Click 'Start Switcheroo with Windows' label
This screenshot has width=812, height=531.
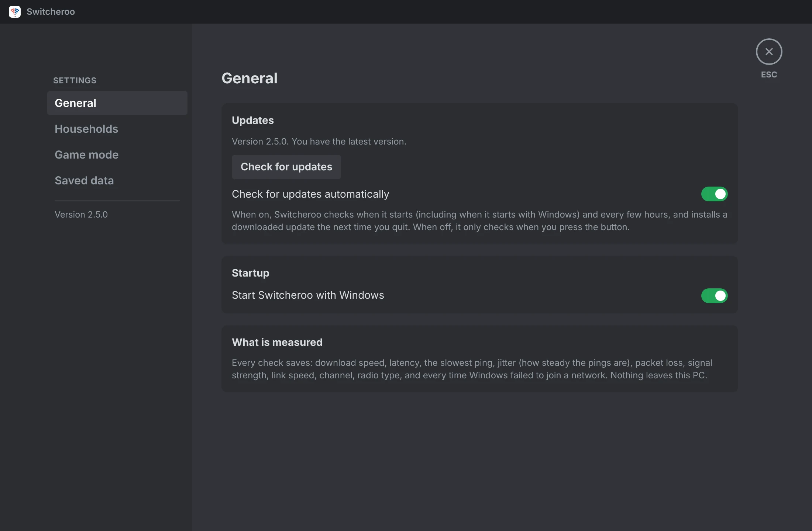pyautogui.click(x=308, y=295)
